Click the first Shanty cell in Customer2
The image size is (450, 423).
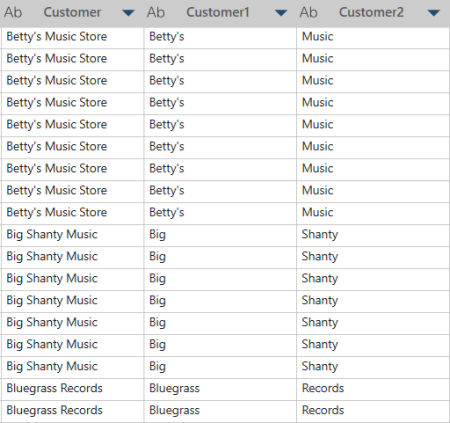click(373, 235)
